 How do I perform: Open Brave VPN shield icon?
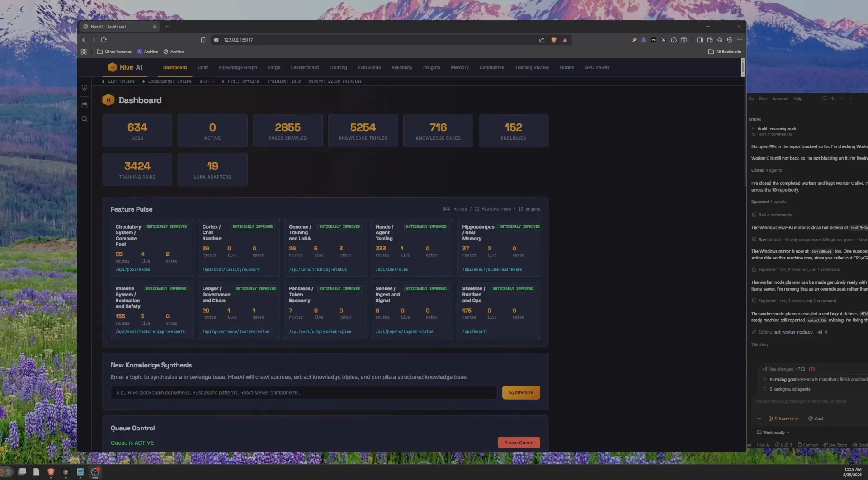pyautogui.click(x=729, y=40)
